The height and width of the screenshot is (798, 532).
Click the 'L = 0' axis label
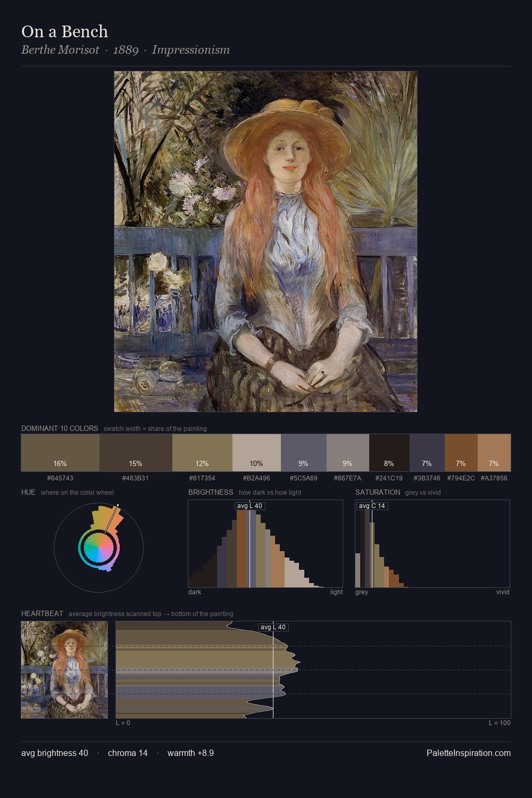123,723
